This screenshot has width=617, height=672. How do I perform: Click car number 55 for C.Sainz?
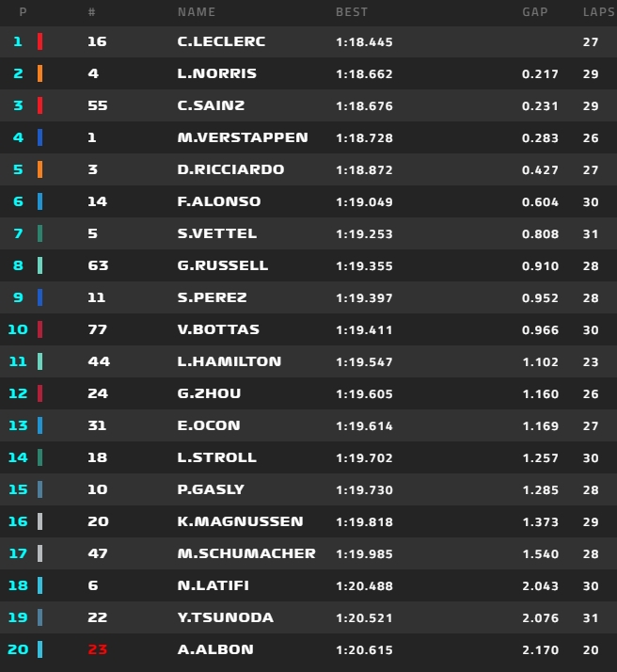point(97,105)
